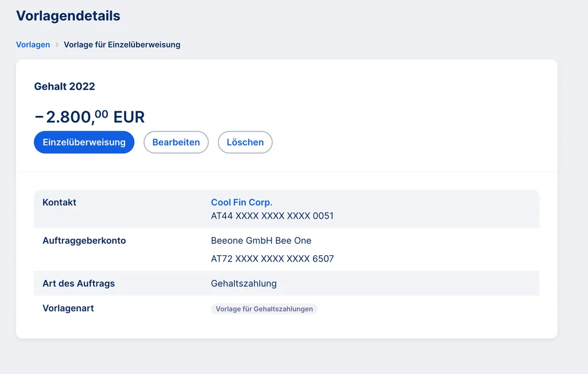Click the account IBAN ending 6507
The height and width of the screenshot is (374, 588).
click(x=272, y=259)
